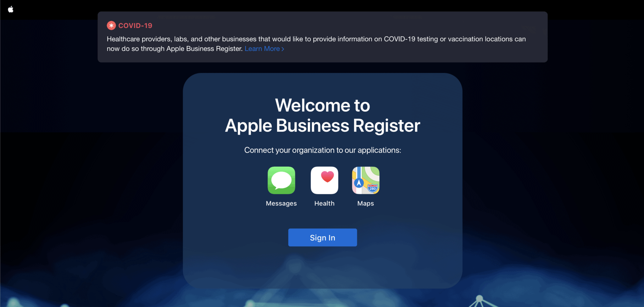Click the red COVID-19 asterisk badge
This screenshot has height=307, width=644.
pos(111,25)
